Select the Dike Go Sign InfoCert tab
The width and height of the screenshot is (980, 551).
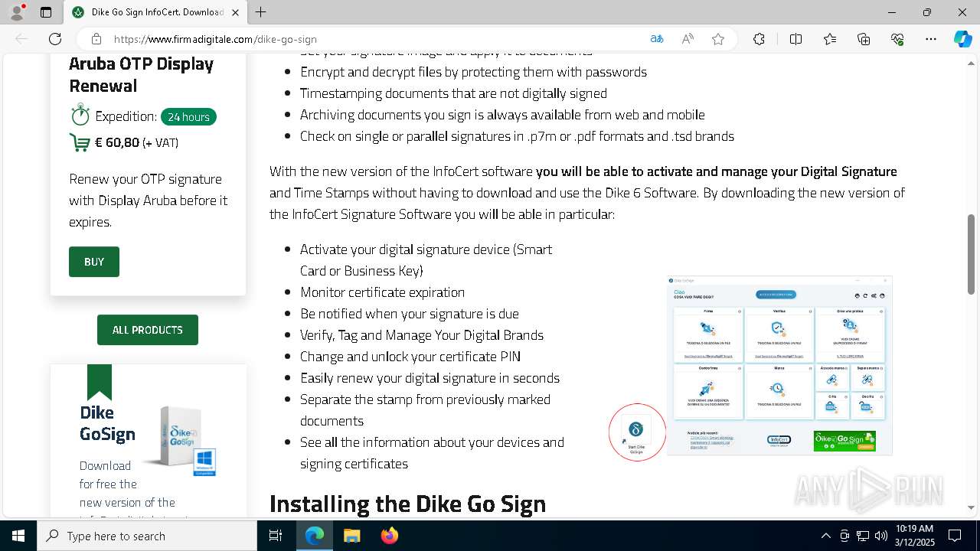(155, 12)
